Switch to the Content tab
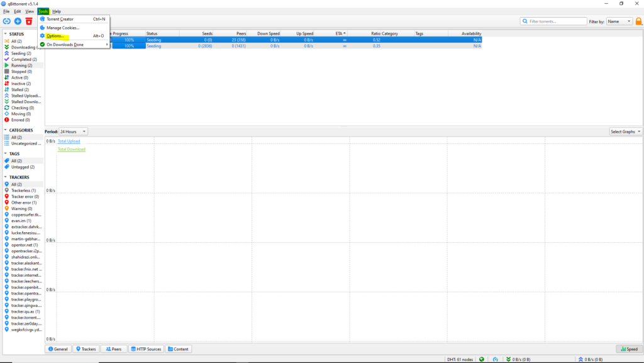Viewport: 644px width, 363px height. pyautogui.click(x=178, y=349)
